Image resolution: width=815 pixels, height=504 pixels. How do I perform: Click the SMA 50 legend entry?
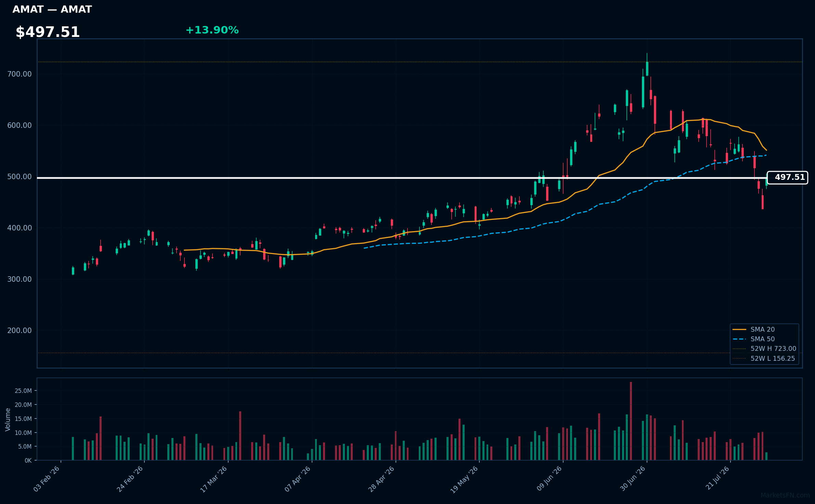[754, 339]
